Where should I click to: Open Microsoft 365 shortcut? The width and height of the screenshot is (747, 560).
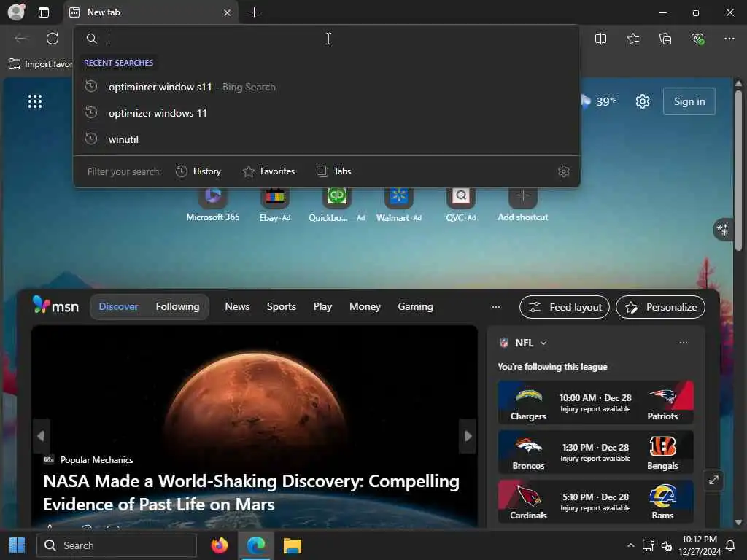point(213,205)
